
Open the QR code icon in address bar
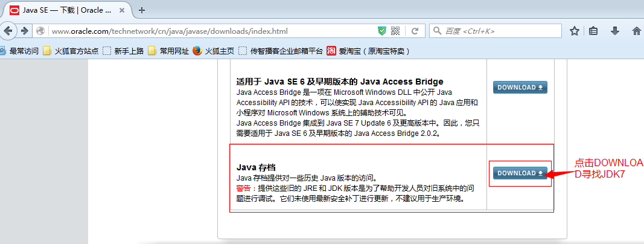[395, 31]
